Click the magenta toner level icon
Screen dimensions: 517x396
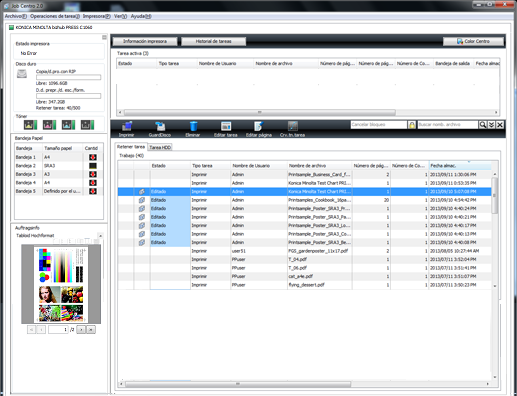(x=49, y=125)
